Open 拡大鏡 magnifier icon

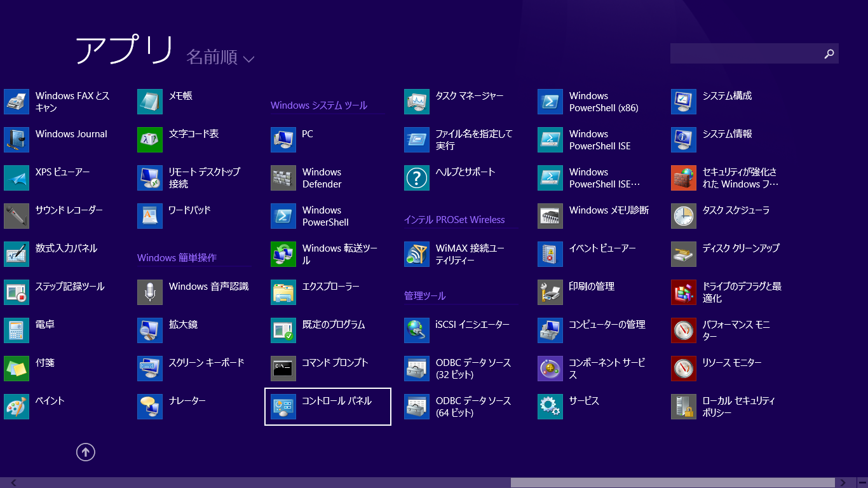pyautogui.click(x=150, y=330)
